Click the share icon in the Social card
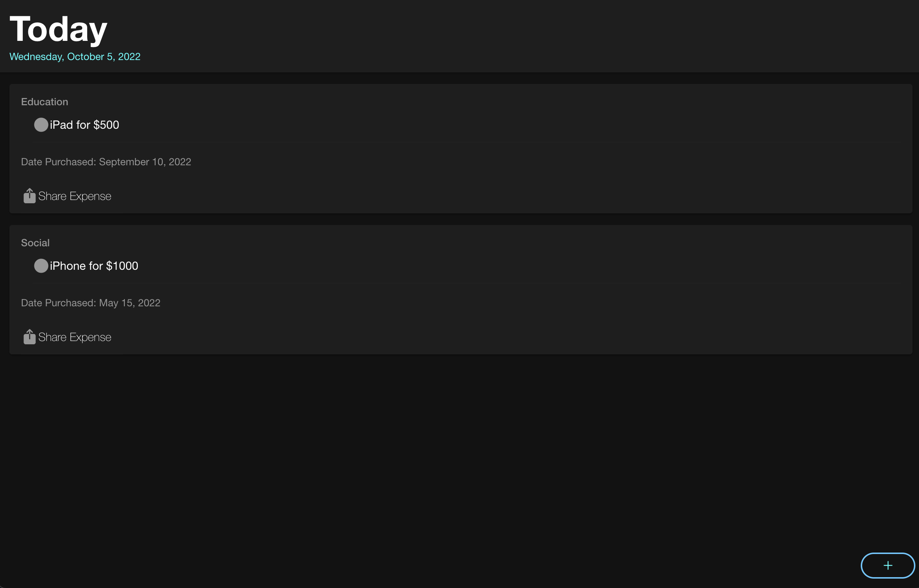Image resolution: width=919 pixels, height=588 pixels. (29, 337)
